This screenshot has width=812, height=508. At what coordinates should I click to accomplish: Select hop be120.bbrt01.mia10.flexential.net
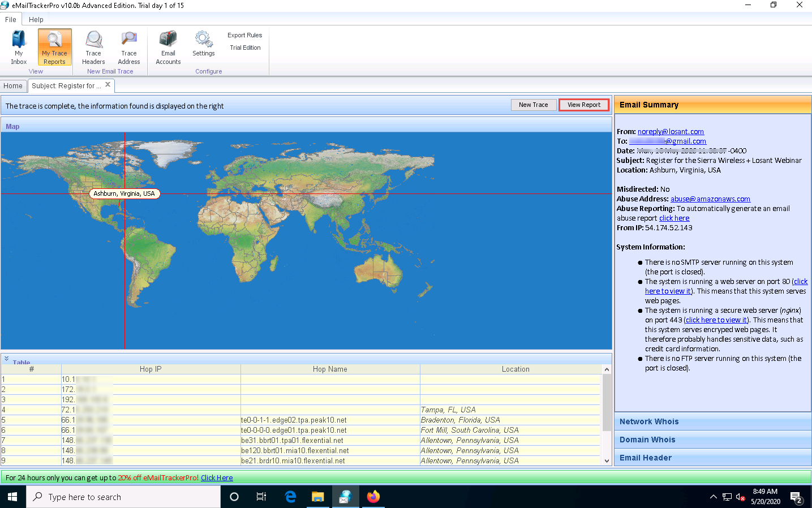click(x=295, y=451)
